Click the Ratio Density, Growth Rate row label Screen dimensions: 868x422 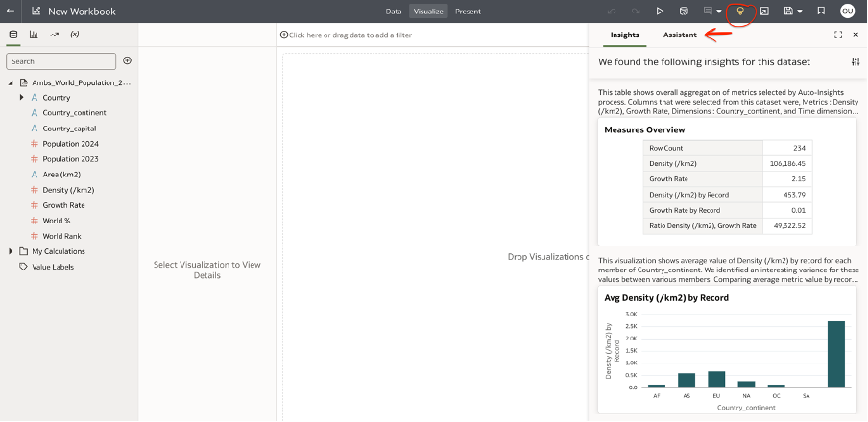click(x=703, y=225)
